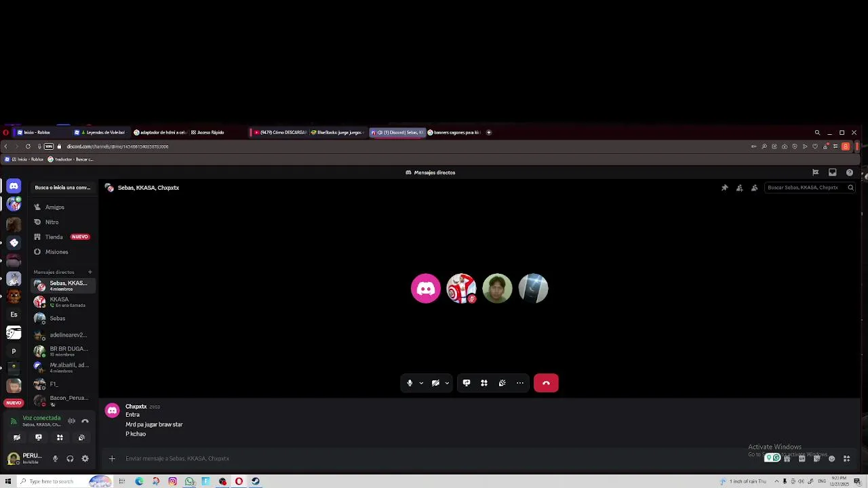Viewport: 868px width, 488px height.
Task: Open Discord home direct messages icon
Action: point(14,186)
